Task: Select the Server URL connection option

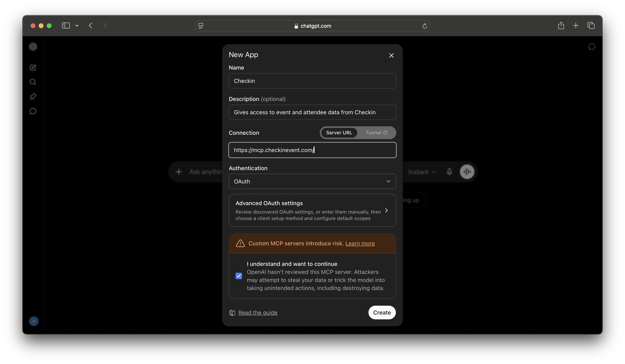Action: pyautogui.click(x=339, y=133)
